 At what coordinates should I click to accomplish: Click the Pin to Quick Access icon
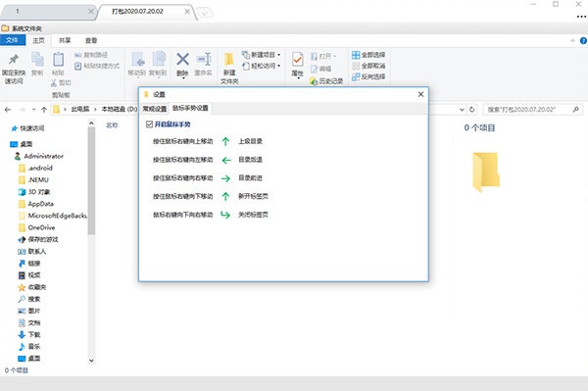click(x=14, y=59)
